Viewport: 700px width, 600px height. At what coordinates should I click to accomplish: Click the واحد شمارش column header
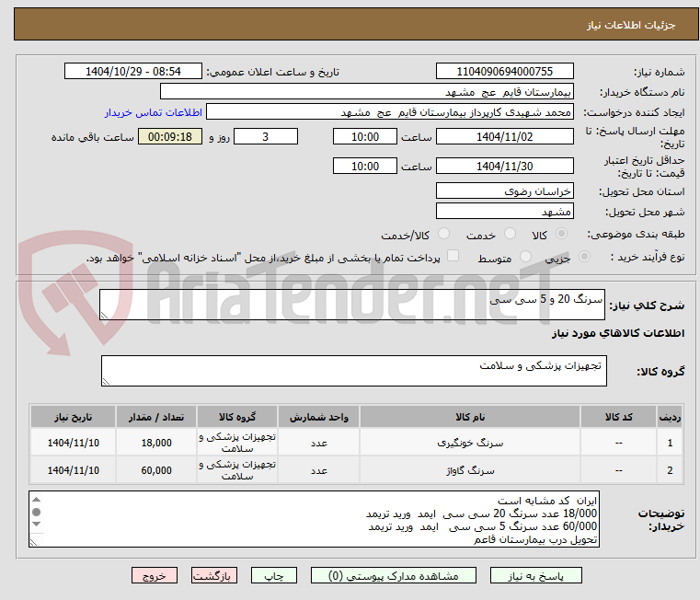click(319, 417)
